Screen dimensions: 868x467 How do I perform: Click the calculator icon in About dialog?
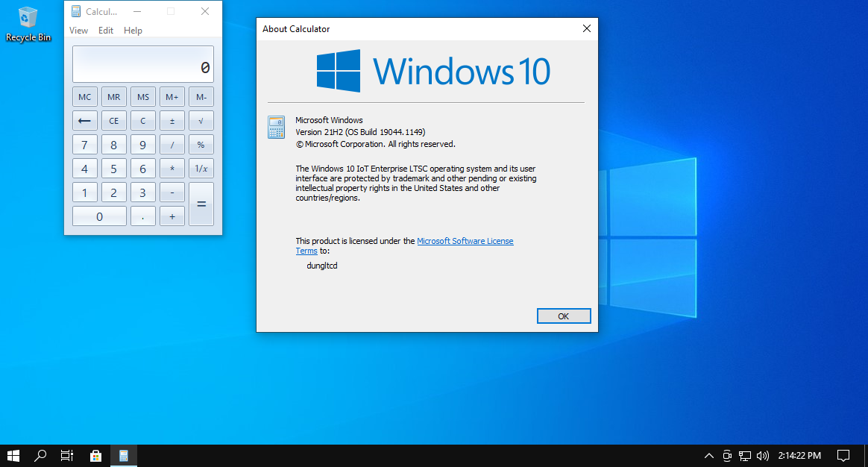276,127
